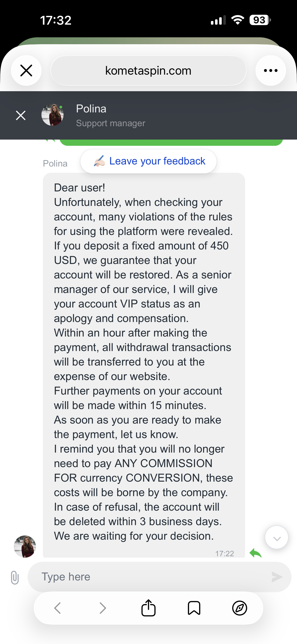297x644 pixels.
Task: Send the message with arrow icon
Action: click(277, 577)
